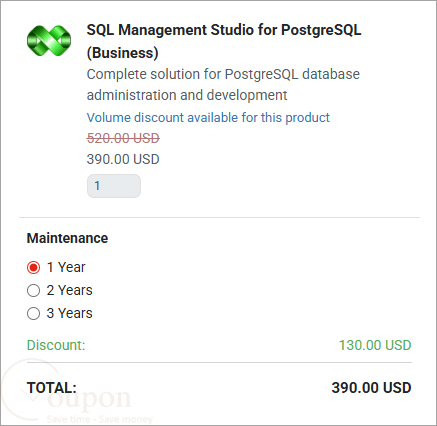Screen dimensions: 437x426
Task: Select the 1 Year maintenance option
Action: click(33, 267)
